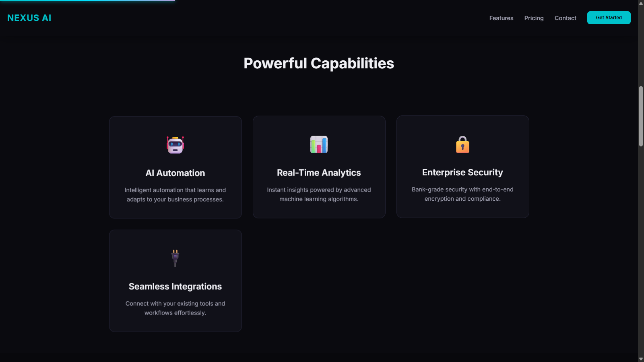The image size is (644, 362).
Task: Click the NEXUS AI logo
Action: 29,18
